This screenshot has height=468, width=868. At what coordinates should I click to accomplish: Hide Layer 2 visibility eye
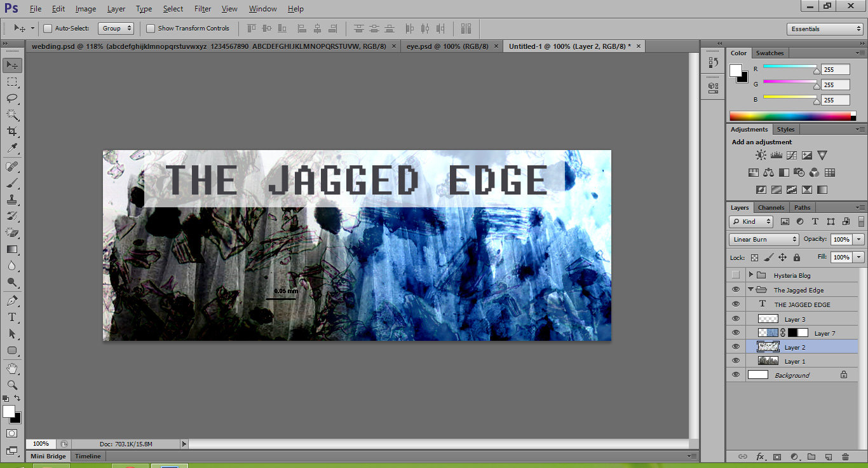736,347
